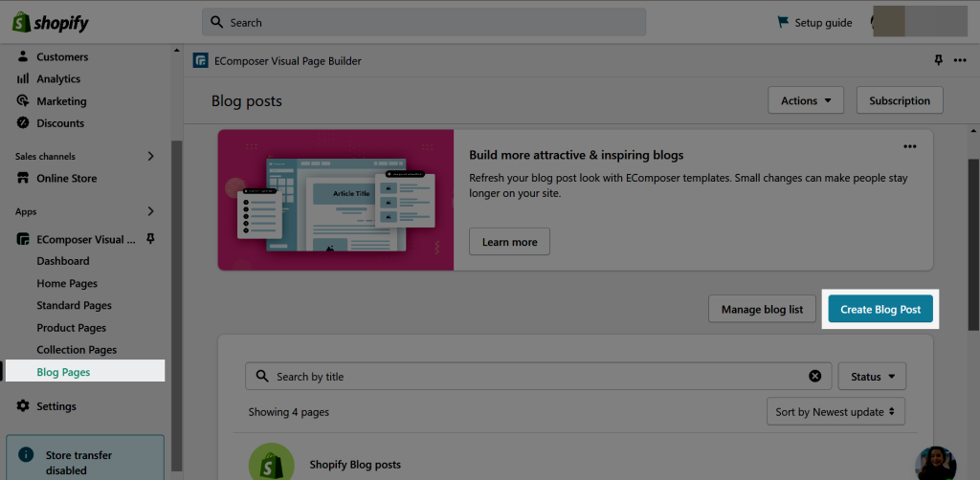Click the Setup guide flag icon

(x=783, y=23)
